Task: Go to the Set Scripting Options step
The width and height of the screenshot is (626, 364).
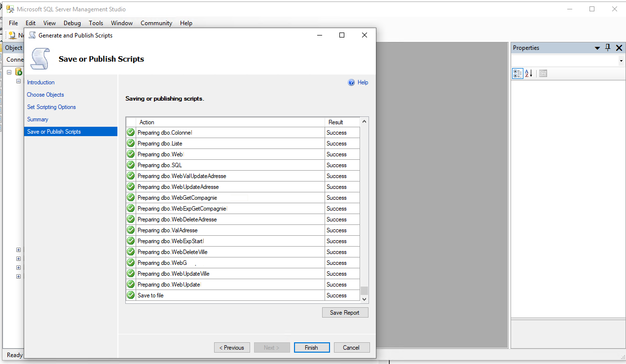Action: coord(51,107)
